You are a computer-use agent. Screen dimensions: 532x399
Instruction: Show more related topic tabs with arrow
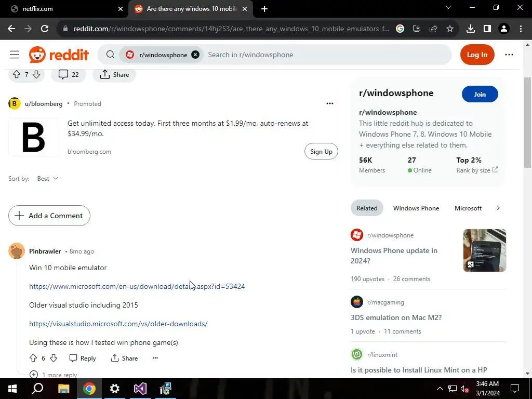pyautogui.click(x=498, y=208)
